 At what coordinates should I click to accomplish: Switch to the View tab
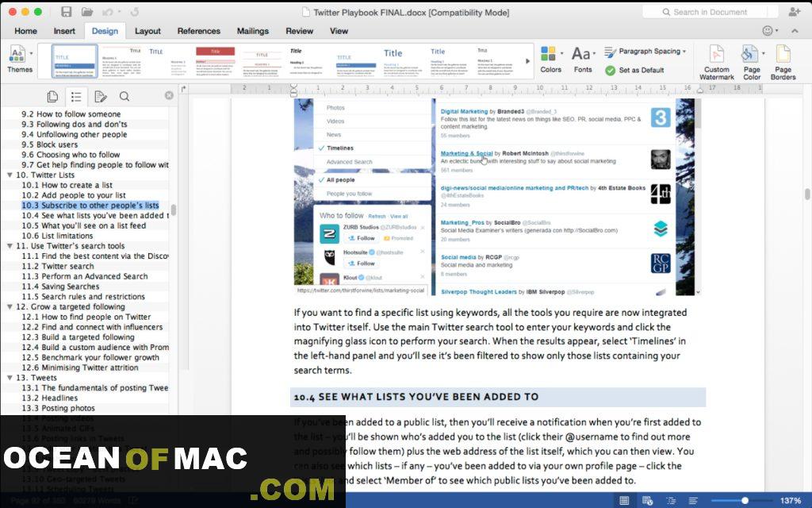tap(339, 31)
